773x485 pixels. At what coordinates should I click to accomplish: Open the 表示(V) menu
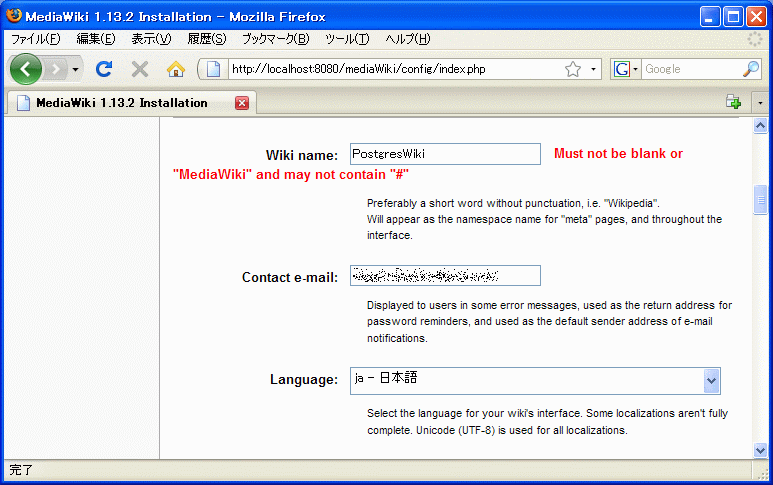[x=151, y=39]
